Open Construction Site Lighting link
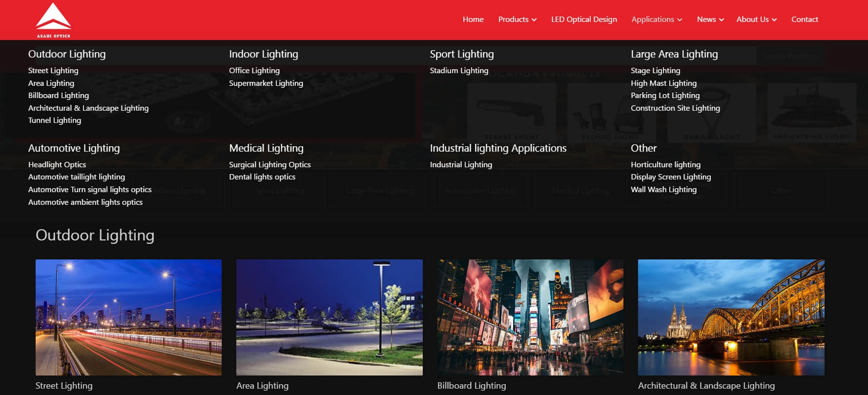 pyautogui.click(x=675, y=108)
